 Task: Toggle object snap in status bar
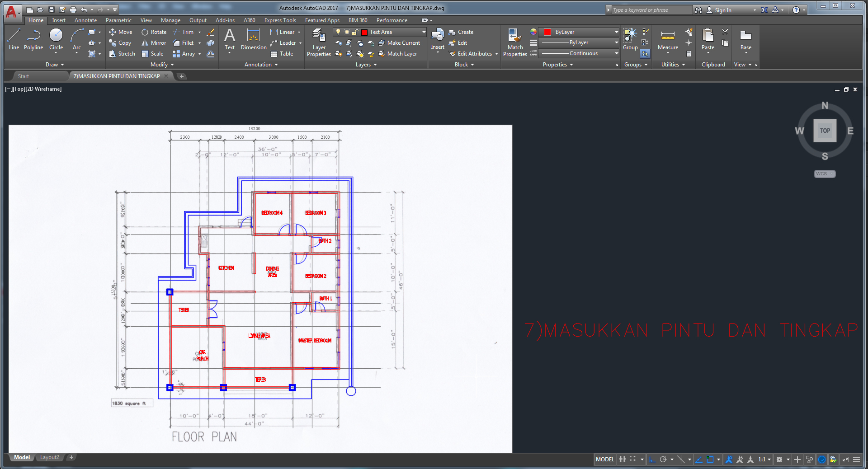click(x=710, y=460)
